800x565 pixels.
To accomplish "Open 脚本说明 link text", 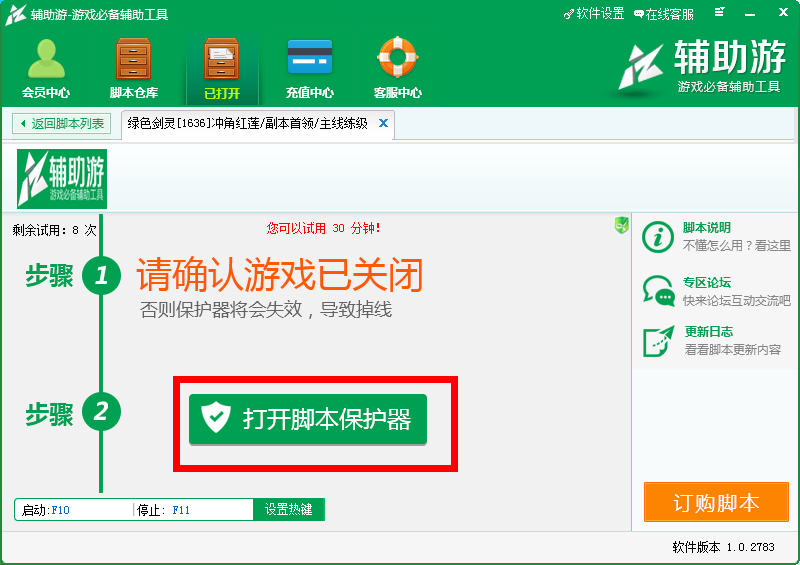I will click(707, 228).
